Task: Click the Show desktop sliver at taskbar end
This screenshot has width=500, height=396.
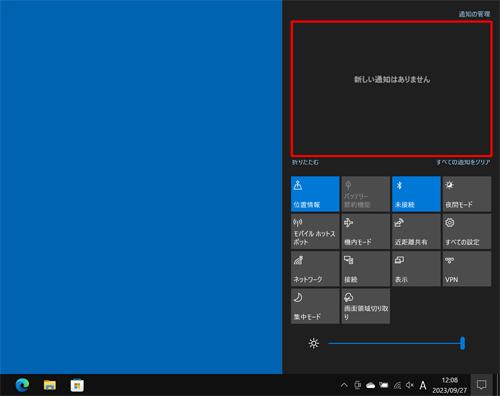Action: click(x=497, y=385)
